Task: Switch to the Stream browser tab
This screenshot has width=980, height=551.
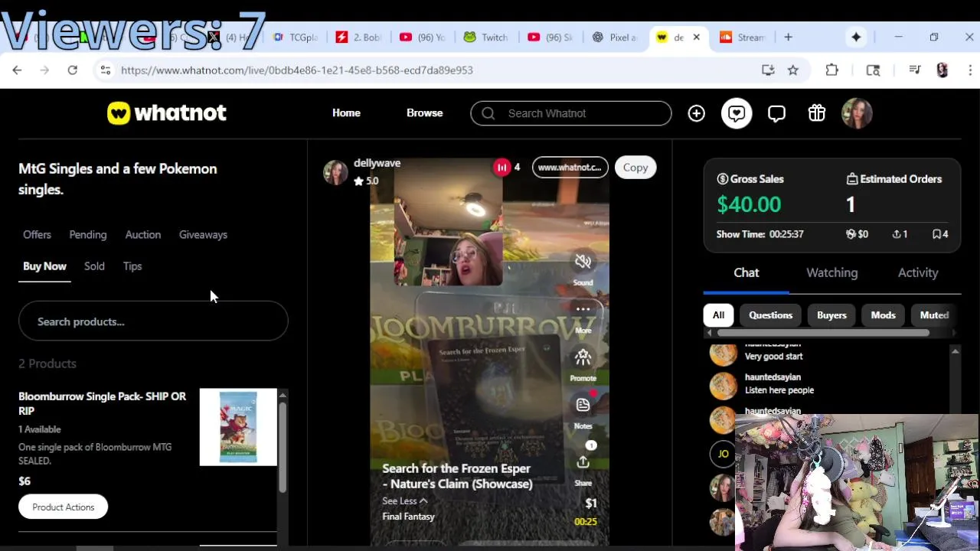Action: point(742,37)
